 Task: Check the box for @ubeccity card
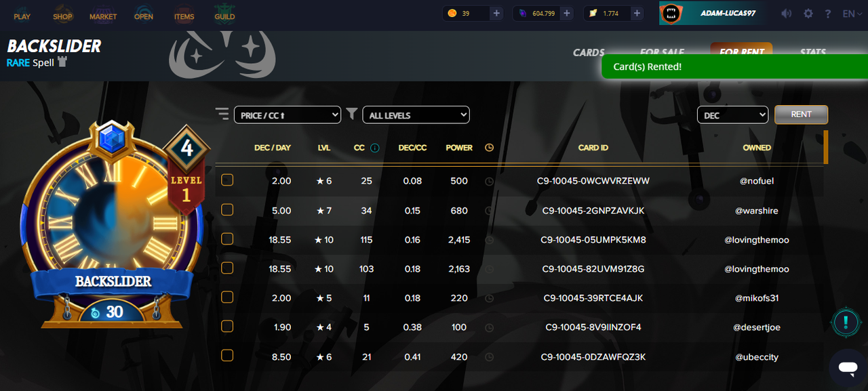click(227, 356)
